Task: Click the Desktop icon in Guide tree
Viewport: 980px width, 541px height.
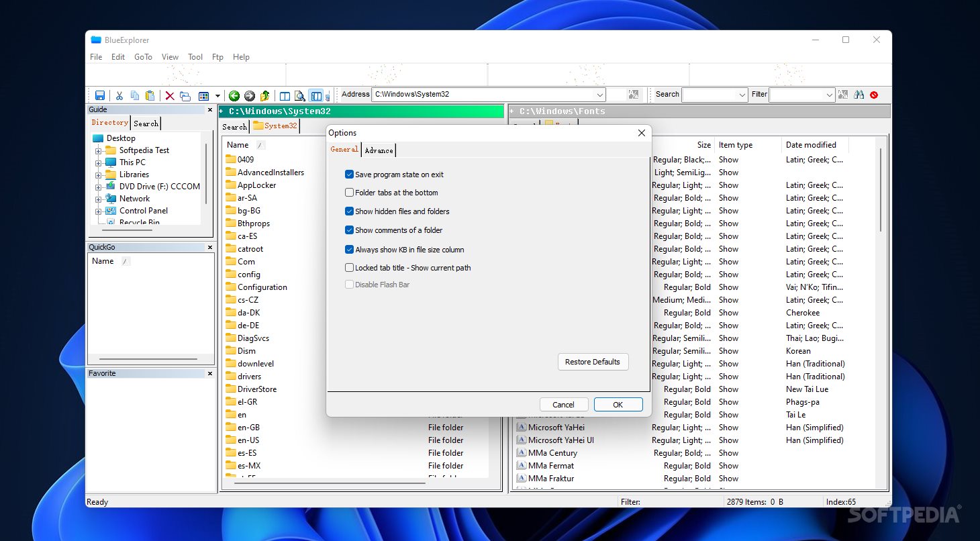Action: tap(98, 138)
